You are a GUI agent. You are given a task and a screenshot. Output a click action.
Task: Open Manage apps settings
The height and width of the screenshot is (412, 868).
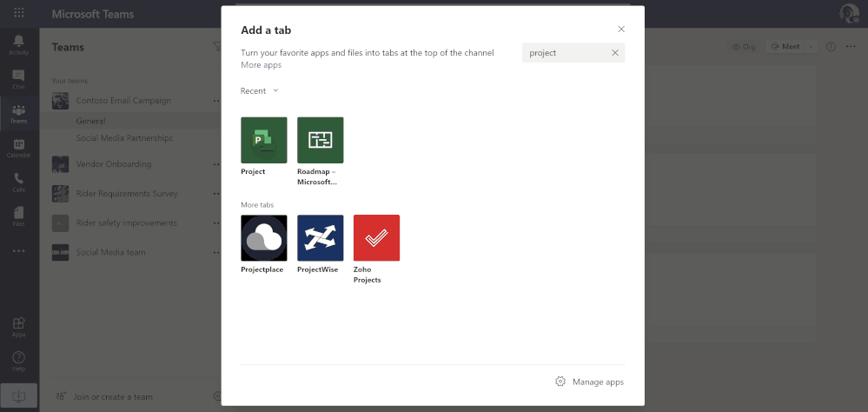click(590, 382)
